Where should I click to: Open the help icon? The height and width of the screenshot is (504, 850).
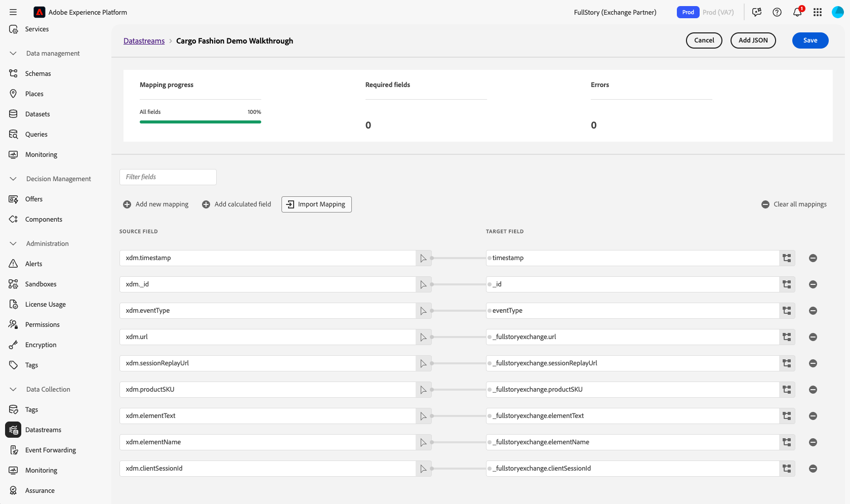coord(777,12)
